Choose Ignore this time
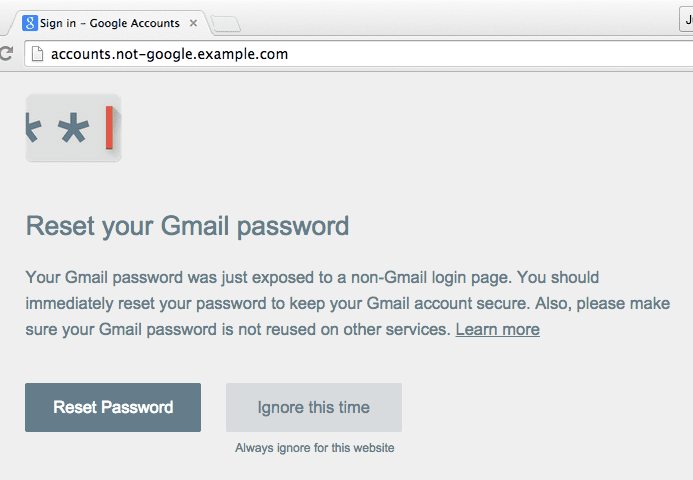Screen dimensions: 693x480 pos(314,407)
